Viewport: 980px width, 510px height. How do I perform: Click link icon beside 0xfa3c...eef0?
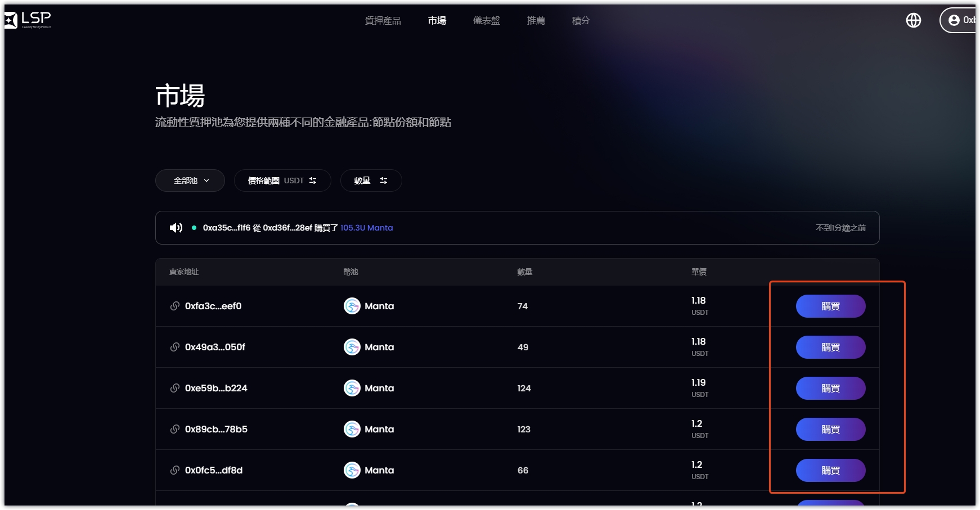(175, 306)
